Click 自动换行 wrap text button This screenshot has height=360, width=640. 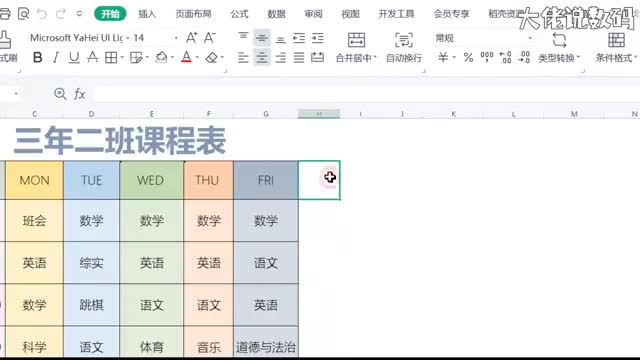click(404, 48)
